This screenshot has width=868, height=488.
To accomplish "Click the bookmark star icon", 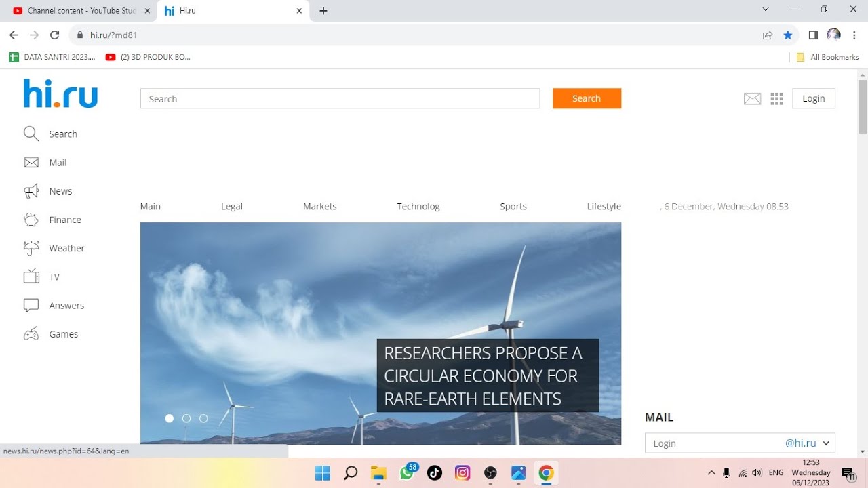I will (x=787, y=35).
